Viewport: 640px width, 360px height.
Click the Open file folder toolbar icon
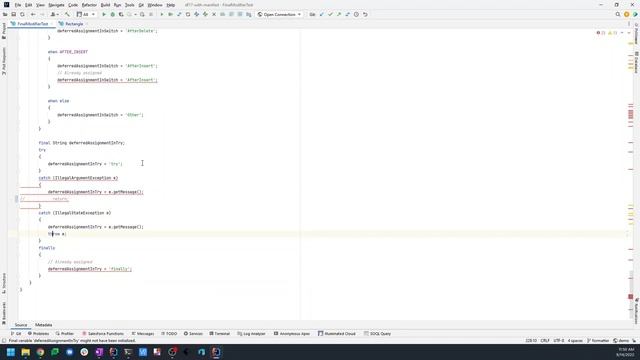point(5,14)
